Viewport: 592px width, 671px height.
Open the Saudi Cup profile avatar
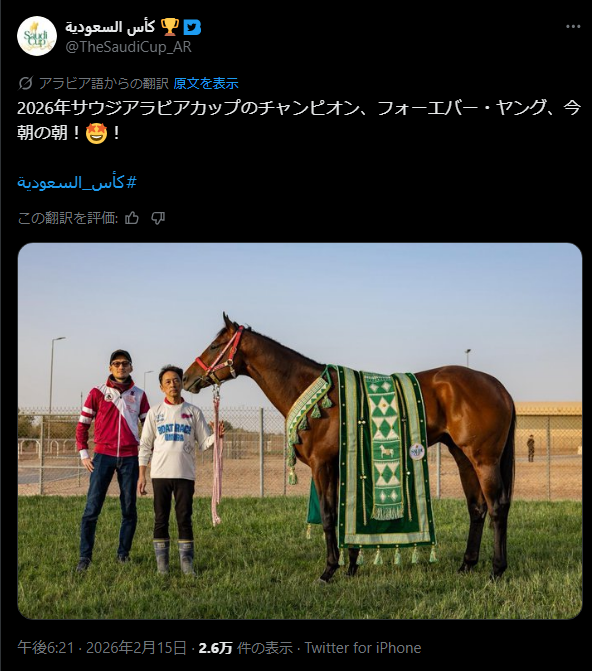click(37, 36)
